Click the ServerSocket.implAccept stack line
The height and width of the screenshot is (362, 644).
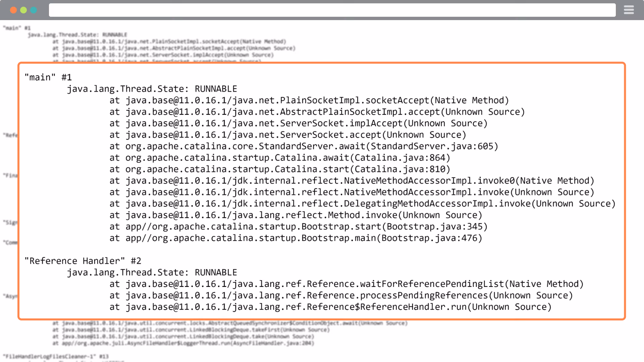299,123
